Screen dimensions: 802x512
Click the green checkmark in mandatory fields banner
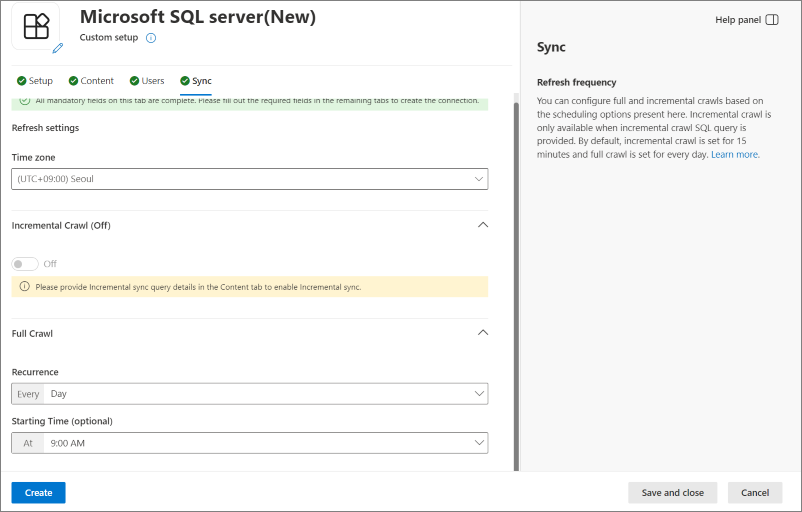[25, 100]
